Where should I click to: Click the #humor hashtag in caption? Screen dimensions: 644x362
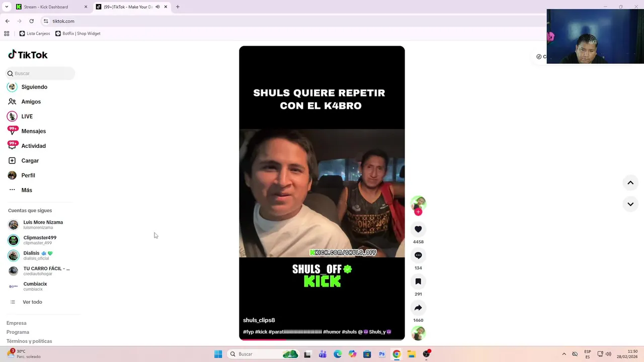point(332,332)
